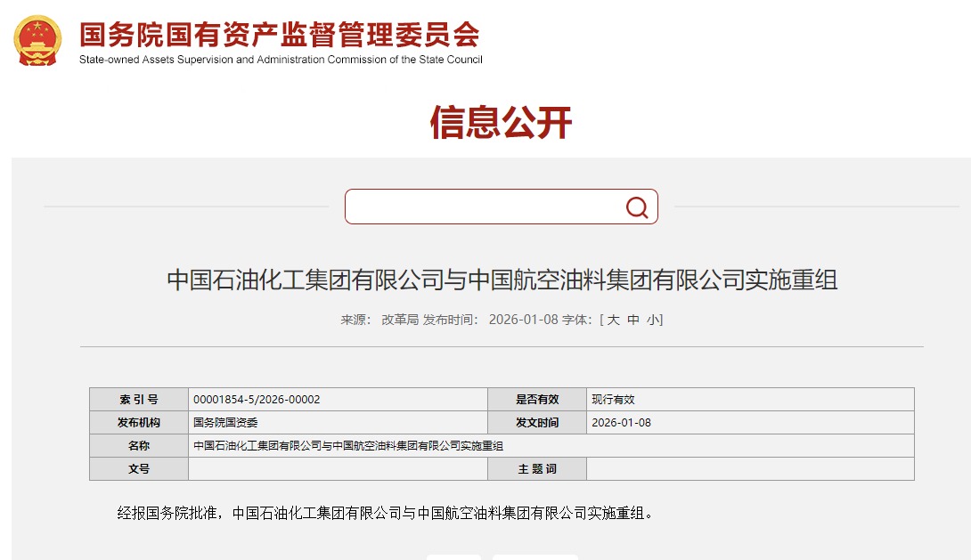Click the 现行有效 validity status cell
This screenshot has width=971, height=560.
pos(613,400)
